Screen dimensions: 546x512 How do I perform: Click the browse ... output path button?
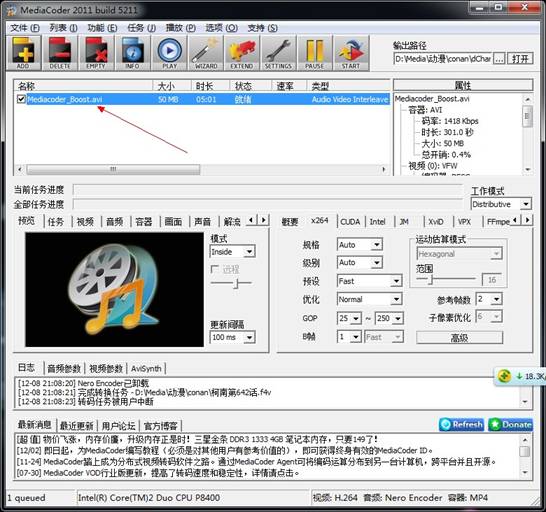pos(499,59)
